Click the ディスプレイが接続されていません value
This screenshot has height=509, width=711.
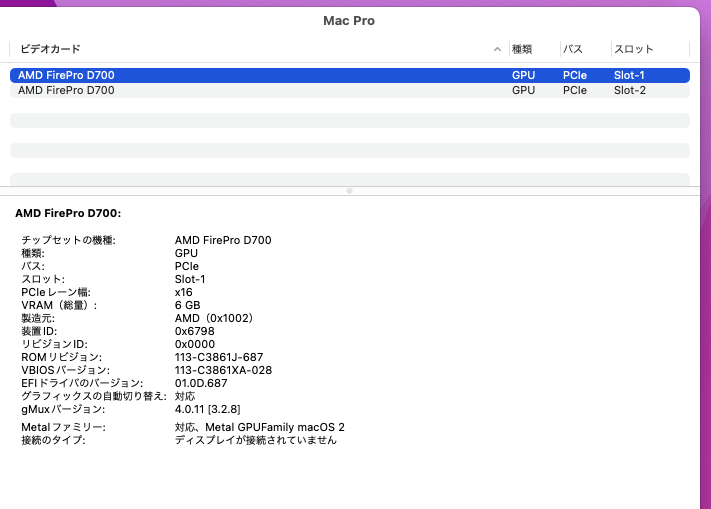(256, 440)
